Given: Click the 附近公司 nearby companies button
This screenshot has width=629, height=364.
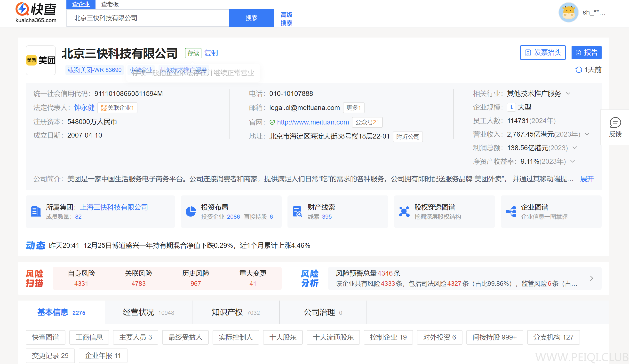Looking at the screenshot, I should [408, 137].
